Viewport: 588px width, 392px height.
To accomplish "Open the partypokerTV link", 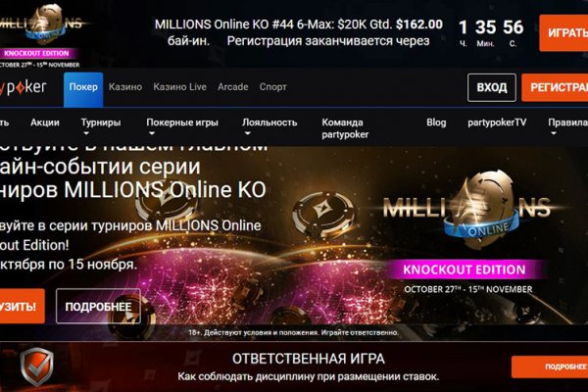I will click(x=497, y=122).
